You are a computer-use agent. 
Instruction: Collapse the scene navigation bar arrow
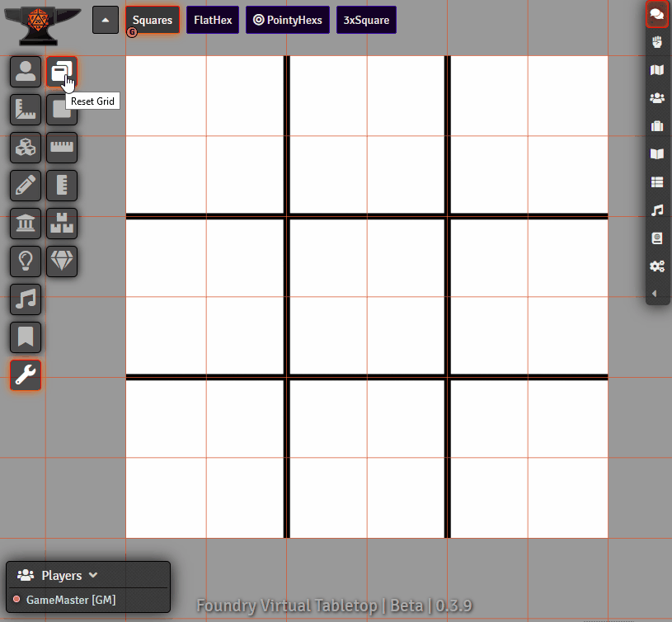[x=106, y=20]
